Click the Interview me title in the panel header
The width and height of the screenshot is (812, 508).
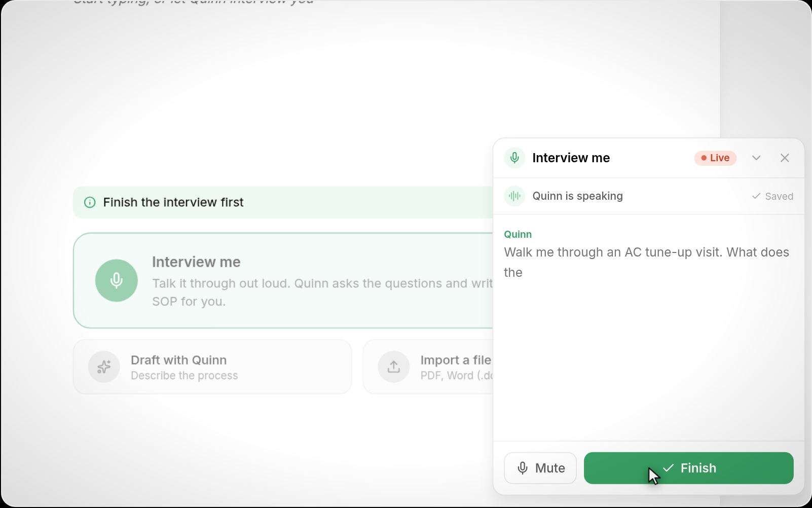(571, 158)
